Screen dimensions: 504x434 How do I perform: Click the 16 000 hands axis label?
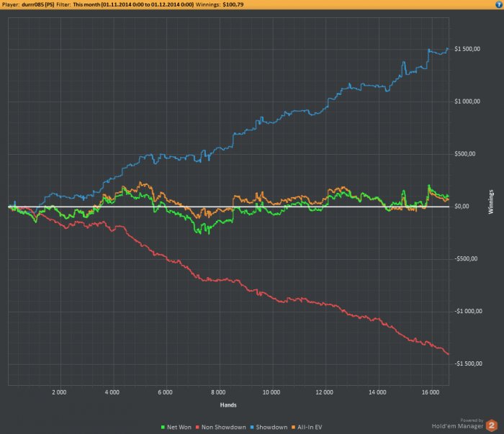(431, 392)
